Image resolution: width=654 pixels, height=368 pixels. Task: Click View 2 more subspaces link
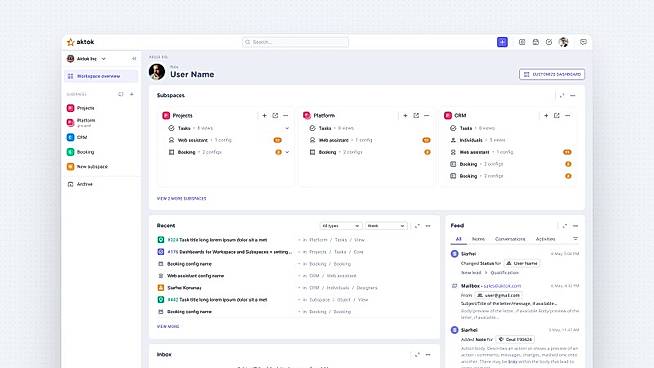point(181,199)
